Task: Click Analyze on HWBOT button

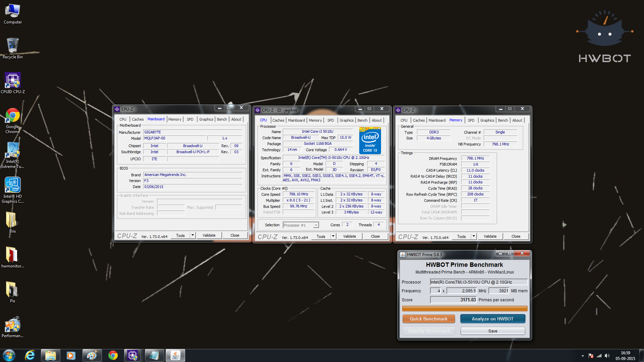Action: (493, 319)
